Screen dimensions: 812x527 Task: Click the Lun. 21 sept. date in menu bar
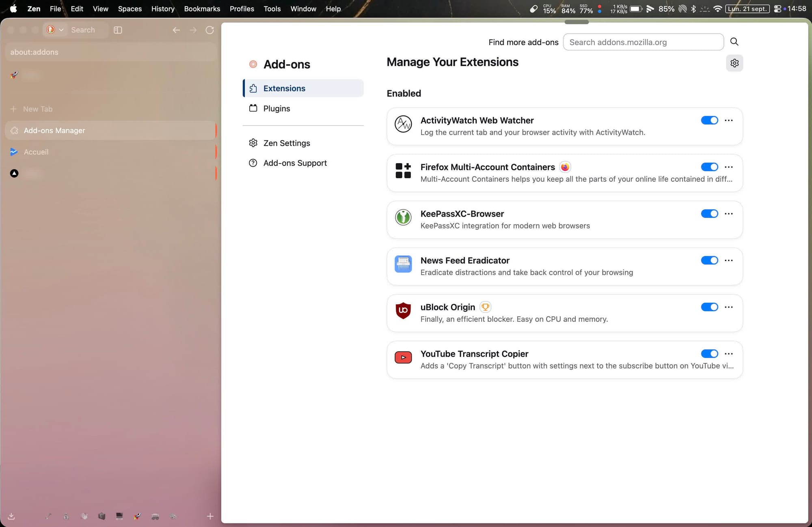click(747, 9)
